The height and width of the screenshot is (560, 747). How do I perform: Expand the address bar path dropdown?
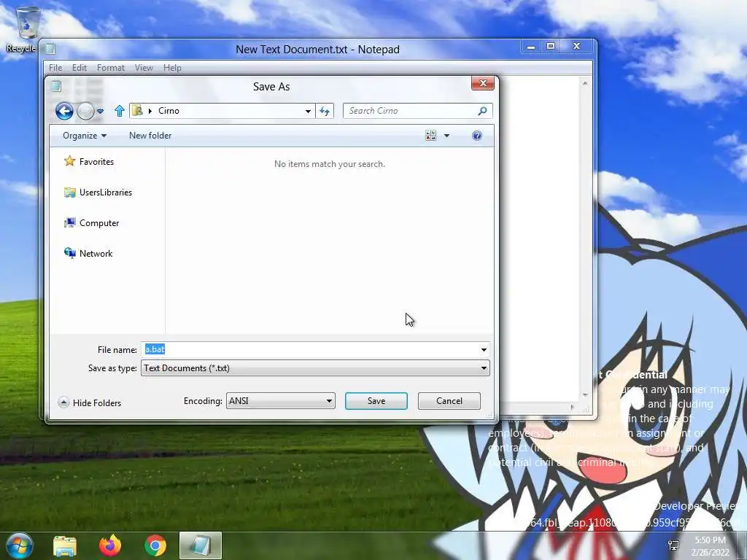309,111
